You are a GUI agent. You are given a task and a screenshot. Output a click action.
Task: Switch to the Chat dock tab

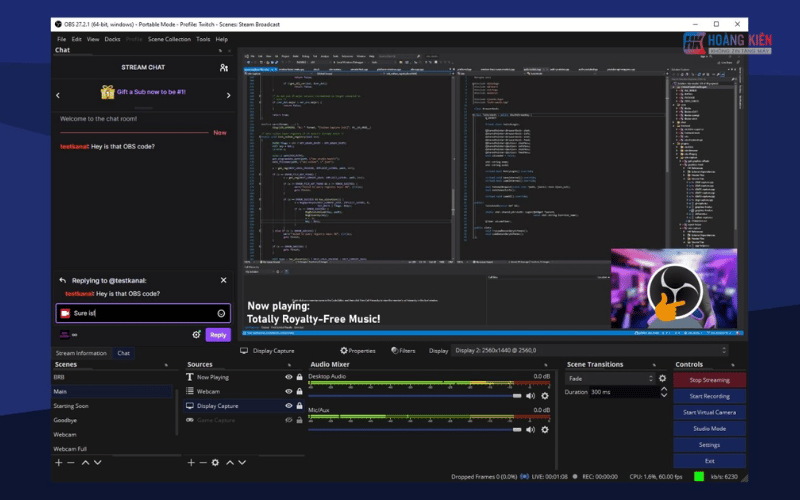(x=123, y=353)
